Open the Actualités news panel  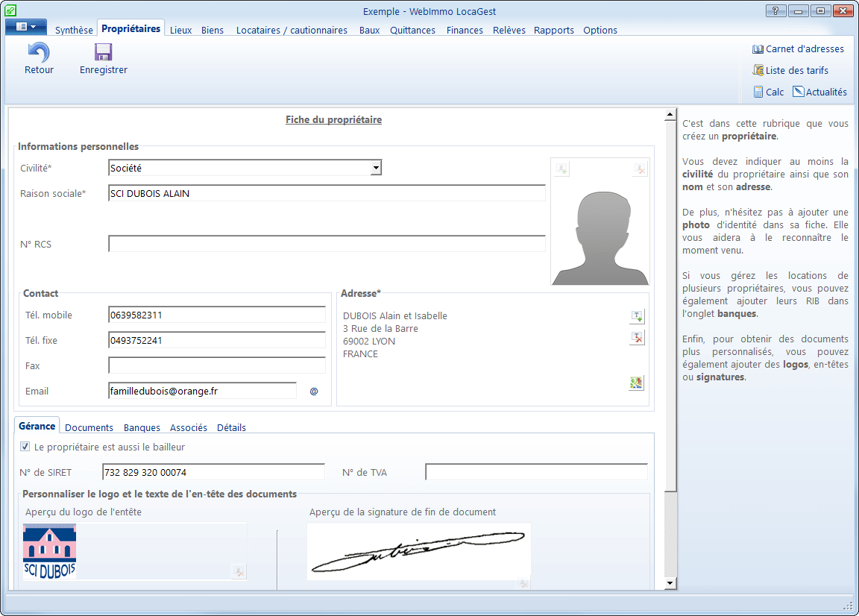pyautogui.click(x=819, y=92)
